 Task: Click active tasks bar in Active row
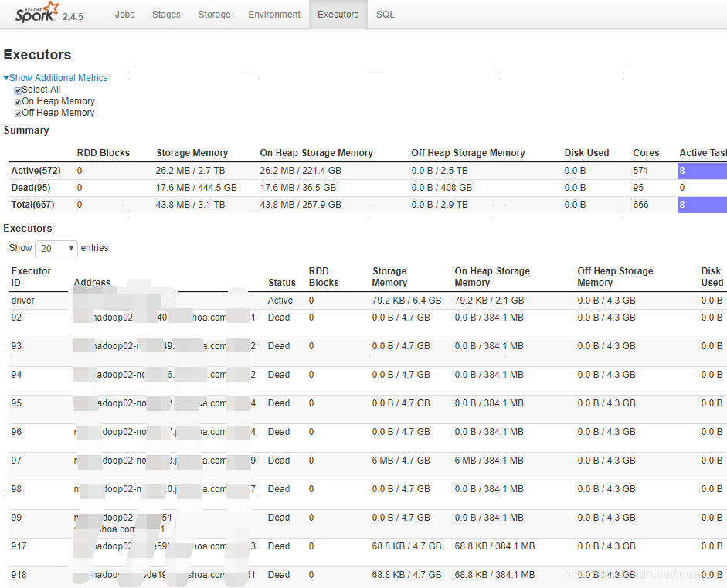(702, 171)
